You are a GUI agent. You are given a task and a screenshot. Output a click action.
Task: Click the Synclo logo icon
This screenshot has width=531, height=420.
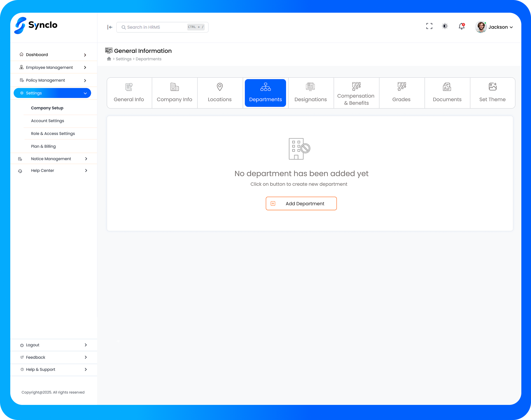pos(20,25)
